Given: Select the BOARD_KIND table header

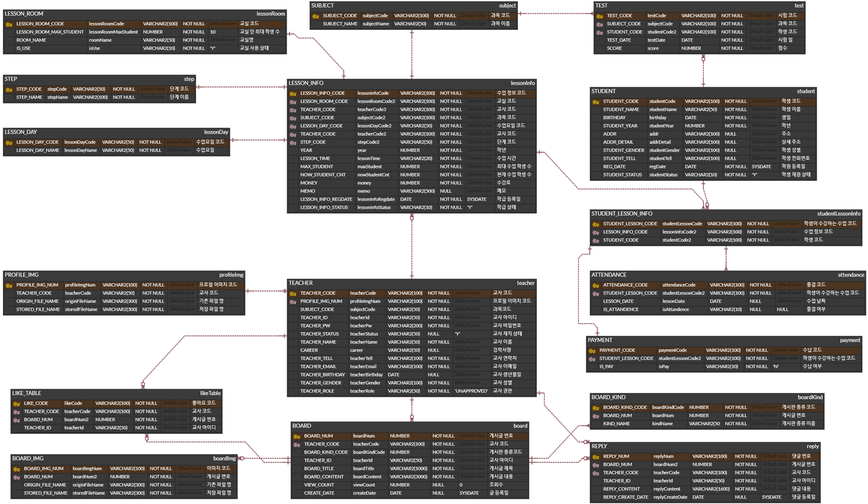Looking at the screenshot, I should pos(707,397).
